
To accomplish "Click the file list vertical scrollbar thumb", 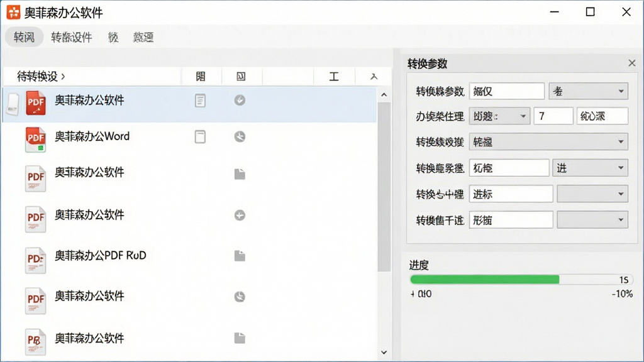I will [x=384, y=187].
